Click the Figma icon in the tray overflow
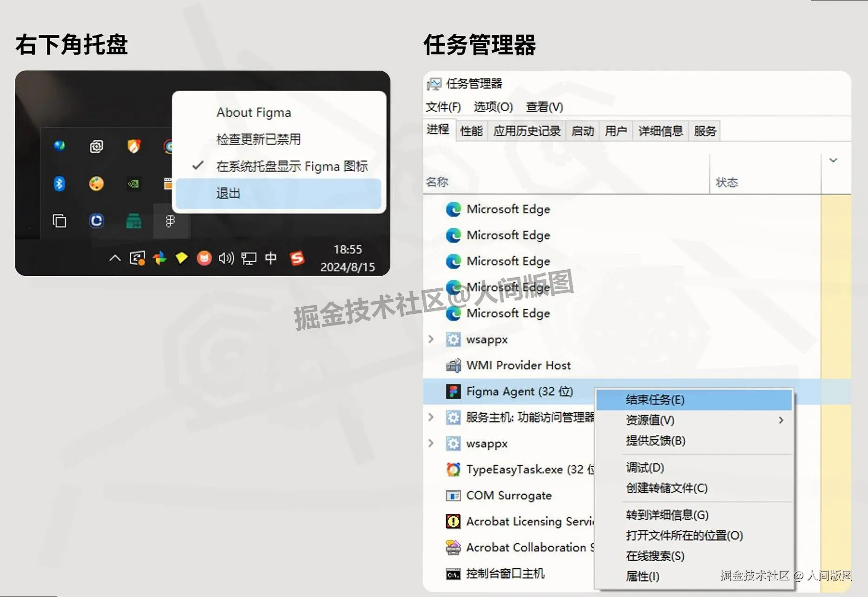Image resolution: width=868 pixels, height=597 pixels. click(x=170, y=221)
